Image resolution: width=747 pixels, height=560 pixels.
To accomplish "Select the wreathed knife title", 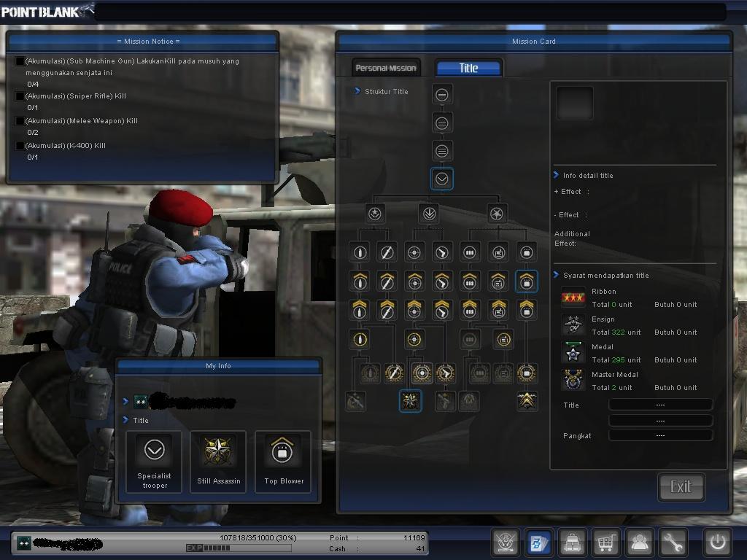I will point(394,373).
